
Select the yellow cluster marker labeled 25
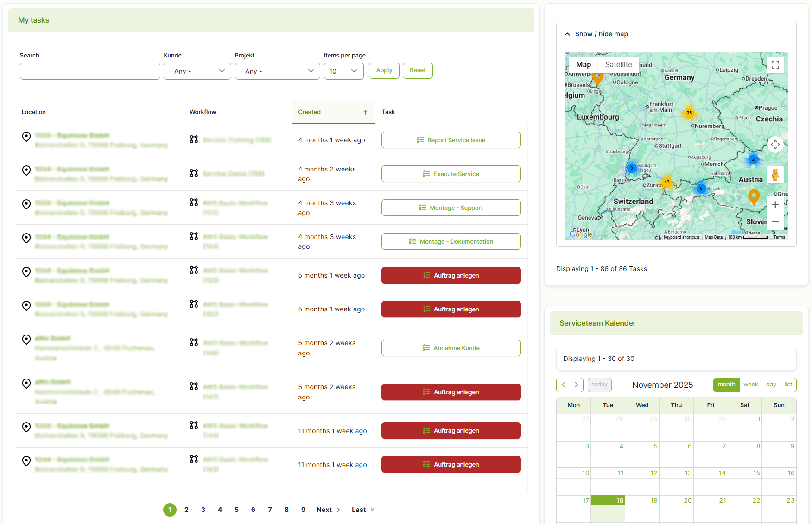point(689,113)
